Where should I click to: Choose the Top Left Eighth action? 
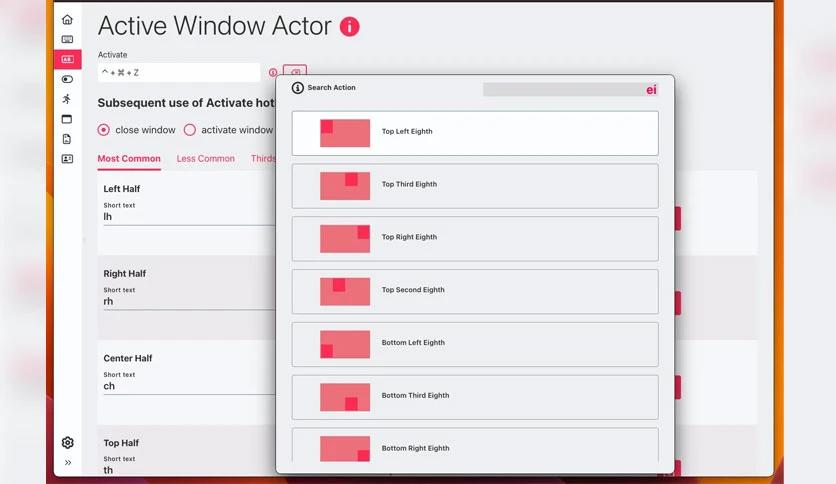(x=475, y=133)
